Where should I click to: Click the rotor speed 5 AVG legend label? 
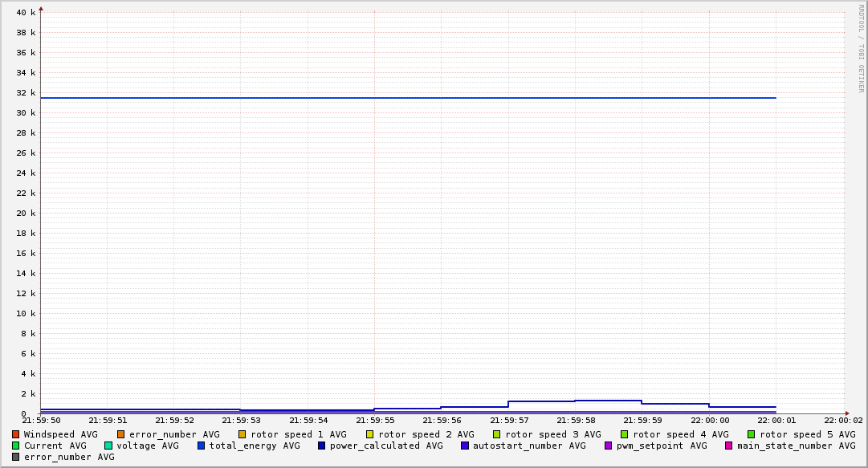808,435
